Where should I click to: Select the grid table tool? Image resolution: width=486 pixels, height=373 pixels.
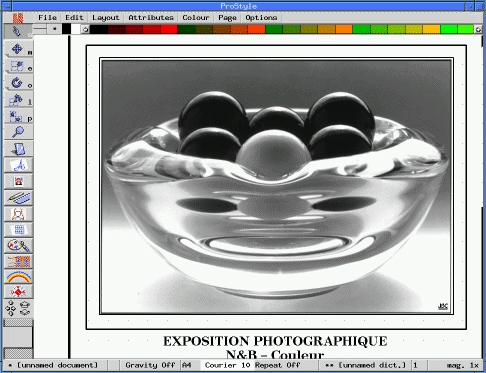(x=18, y=229)
